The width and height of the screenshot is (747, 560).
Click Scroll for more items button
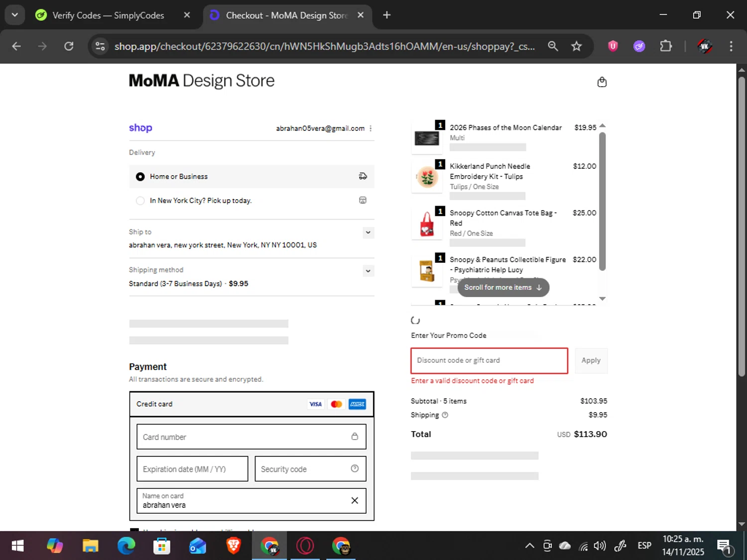[503, 287]
